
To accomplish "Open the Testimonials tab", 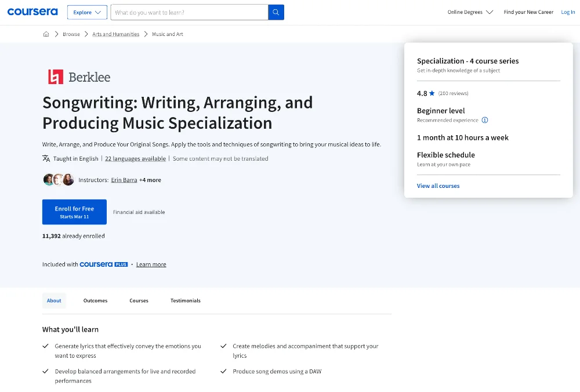I will (x=185, y=300).
